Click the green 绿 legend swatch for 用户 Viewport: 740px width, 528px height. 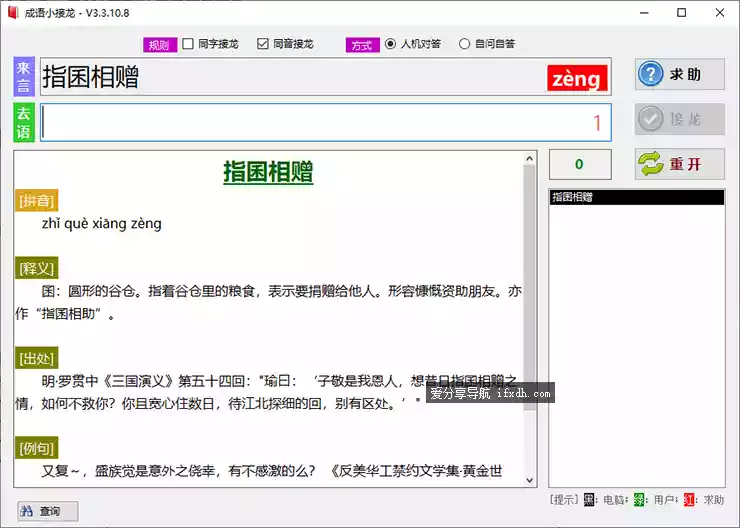(x=641, y=500)
